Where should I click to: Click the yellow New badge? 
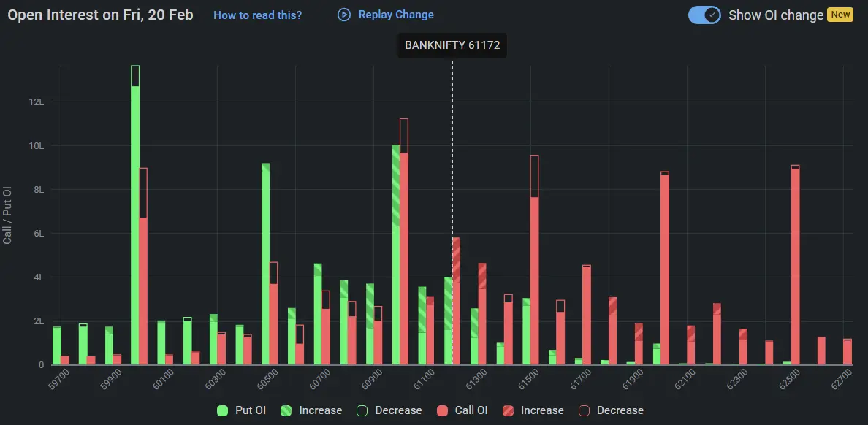(x=841, y=14)
